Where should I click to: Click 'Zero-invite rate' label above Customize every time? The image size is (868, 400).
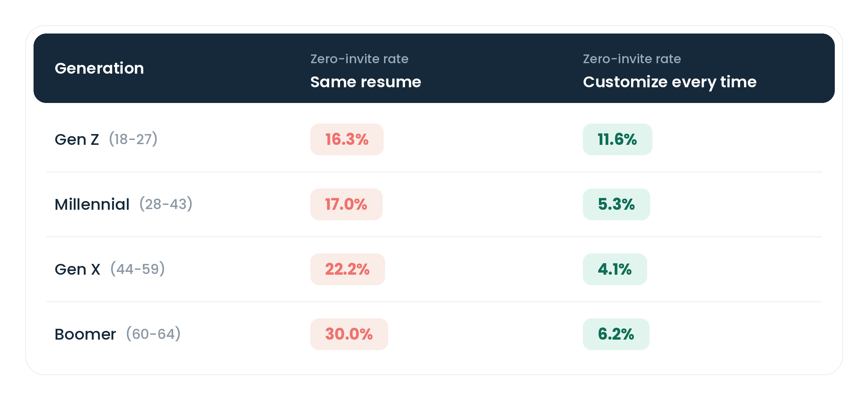[x=632, y=59]
